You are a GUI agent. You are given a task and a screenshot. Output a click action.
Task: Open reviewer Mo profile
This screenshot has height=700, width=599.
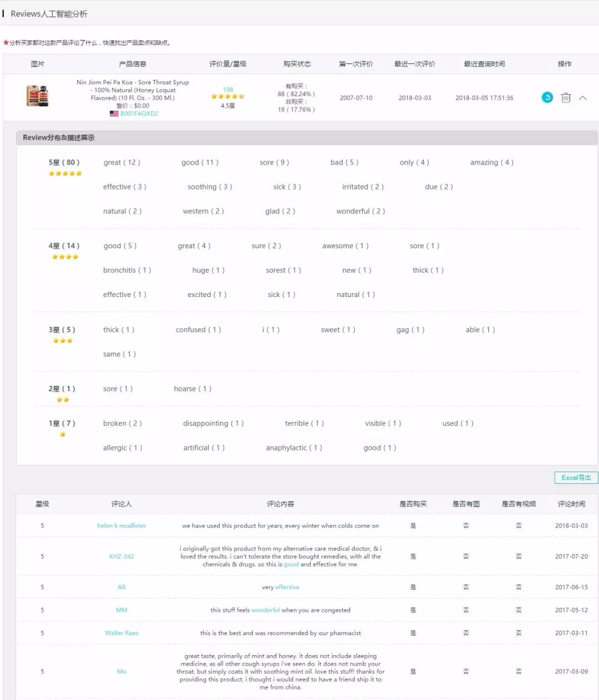tap(121, 672)
